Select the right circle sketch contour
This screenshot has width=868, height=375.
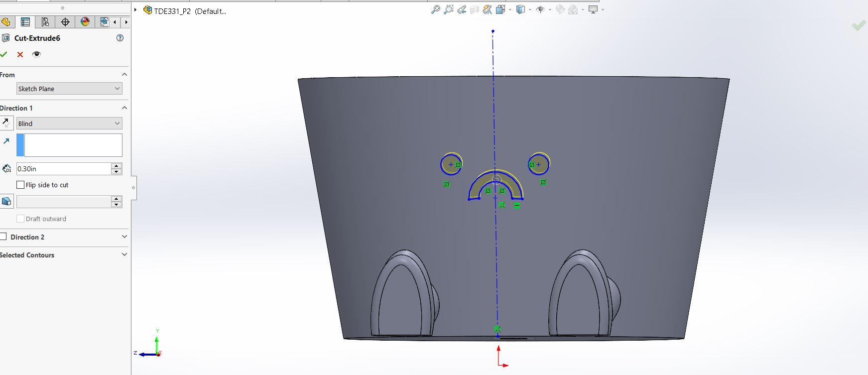tap(539, 164)
